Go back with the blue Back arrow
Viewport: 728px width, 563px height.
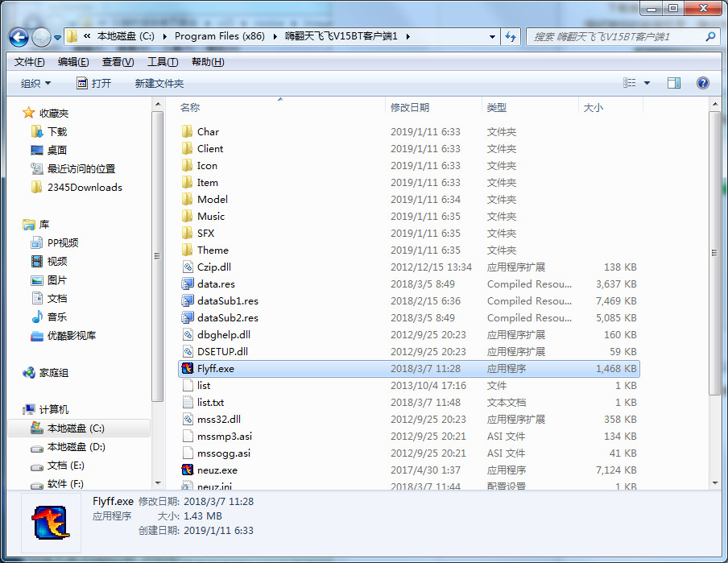pos(19,37)
